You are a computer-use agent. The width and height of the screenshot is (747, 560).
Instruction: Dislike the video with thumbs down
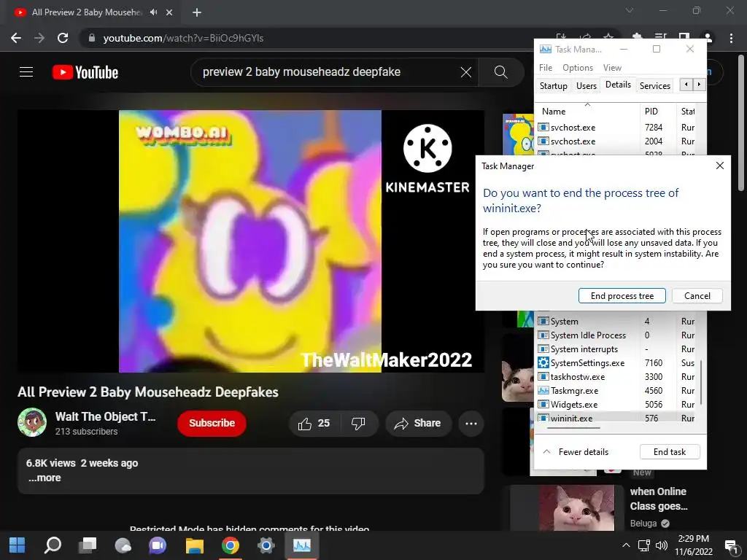click(x=358, y=424)
